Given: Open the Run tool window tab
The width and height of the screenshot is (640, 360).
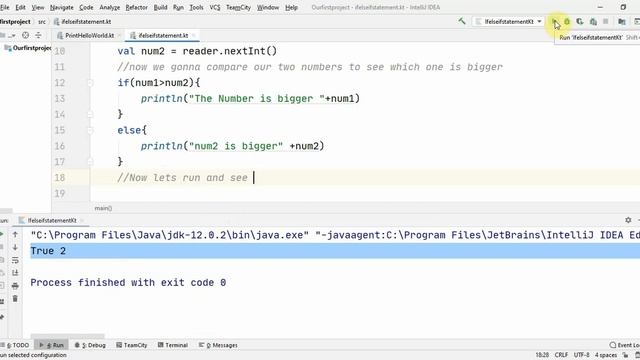Looking at the screenshot, I should pos(51,345).
